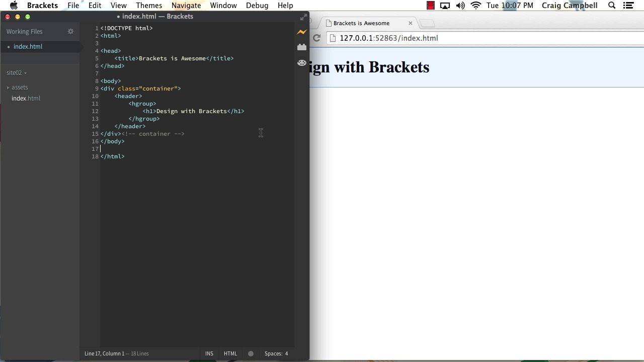Expand the assets folder
Image resolution: width=644 pixels, height=362 pixels.
20,87
